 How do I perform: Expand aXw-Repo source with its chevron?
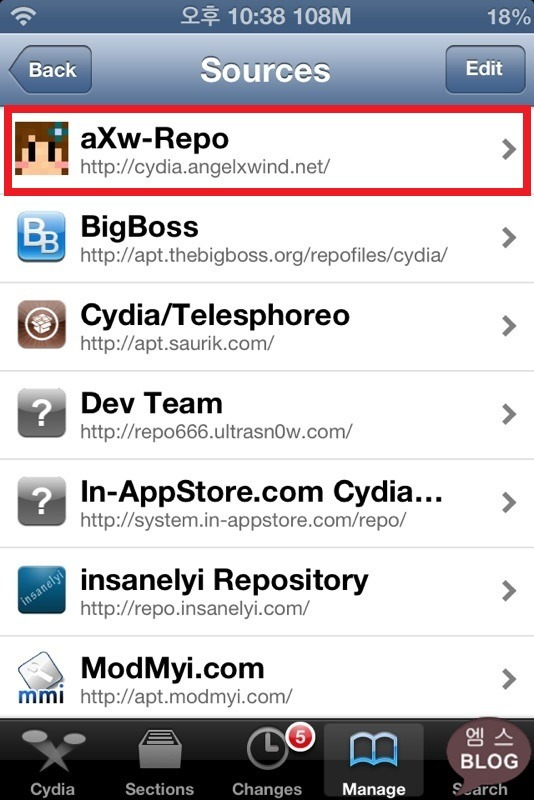[x=508, y=149]
